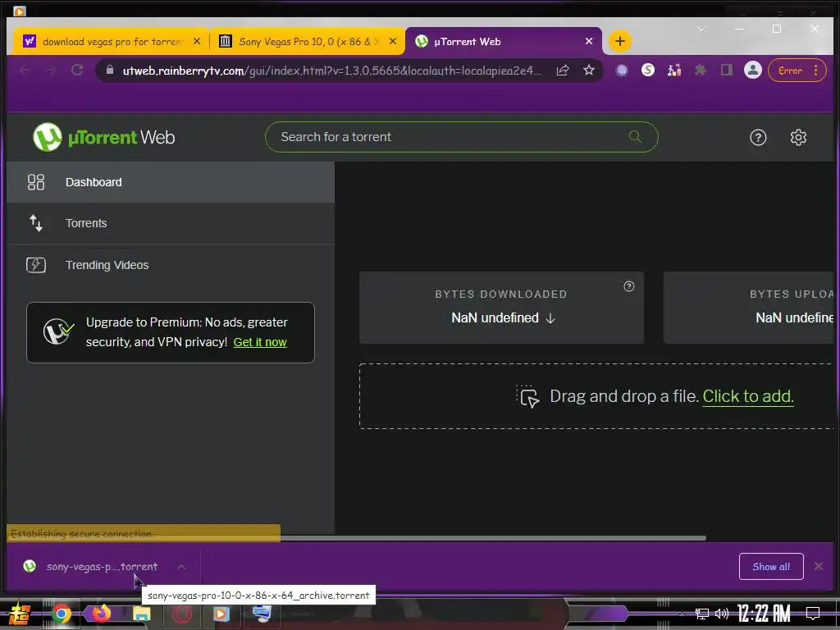
Task: Bookmark the page with the star icon
Action: [x=589, y=71]
